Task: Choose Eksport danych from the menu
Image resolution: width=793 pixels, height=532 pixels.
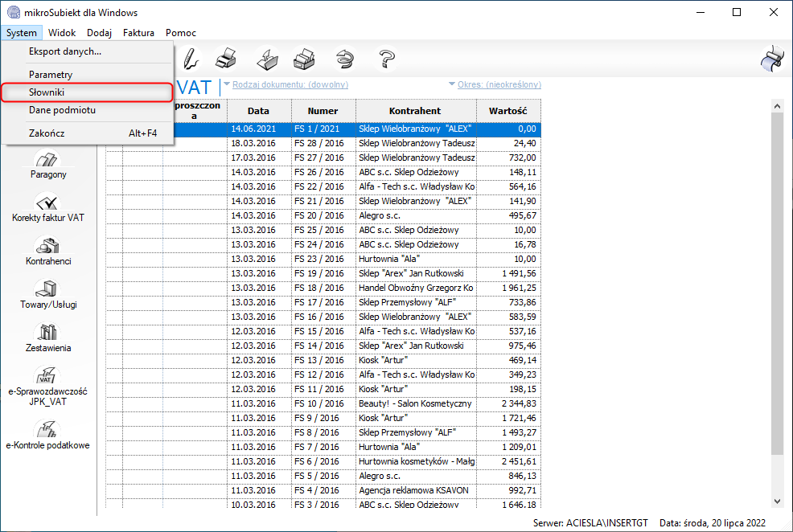Action: click(x=65, y=51)
